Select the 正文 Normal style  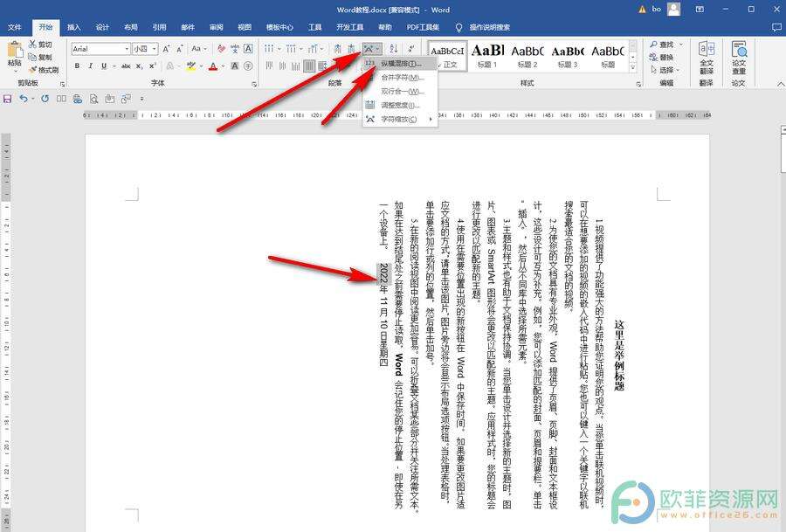tap(448, 56)
